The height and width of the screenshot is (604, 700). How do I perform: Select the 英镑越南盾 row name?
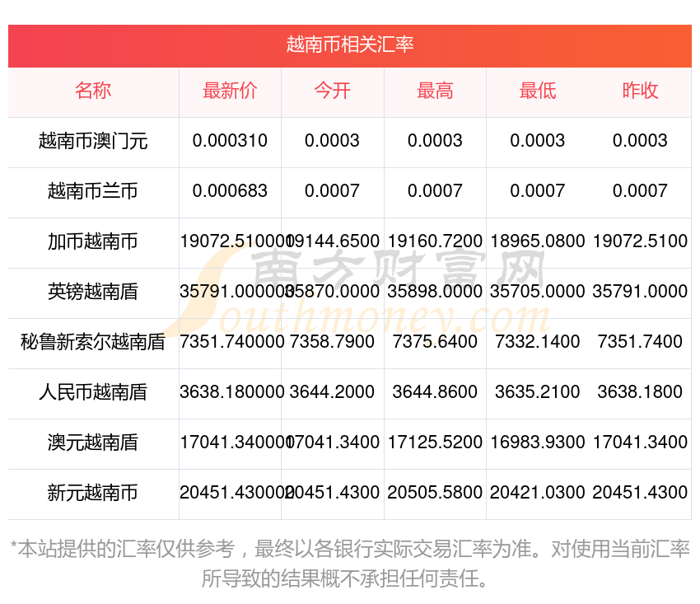click(93, 292)
